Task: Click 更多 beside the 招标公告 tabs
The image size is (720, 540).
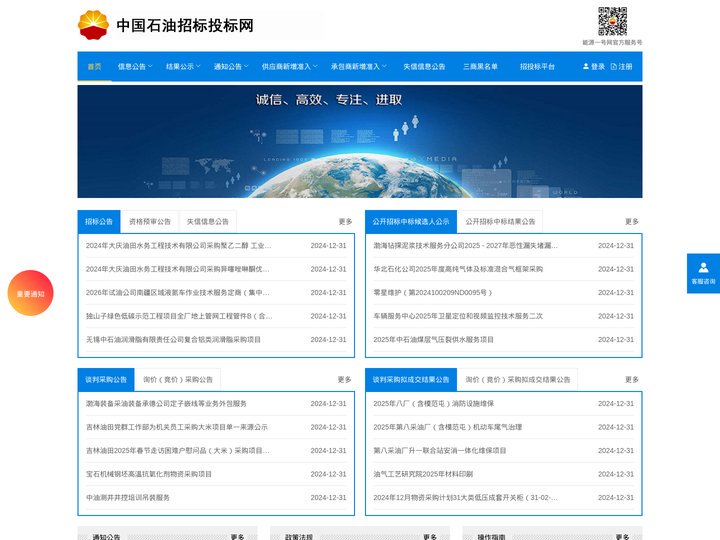Action: pyautogui.click(x=345, y=222)
